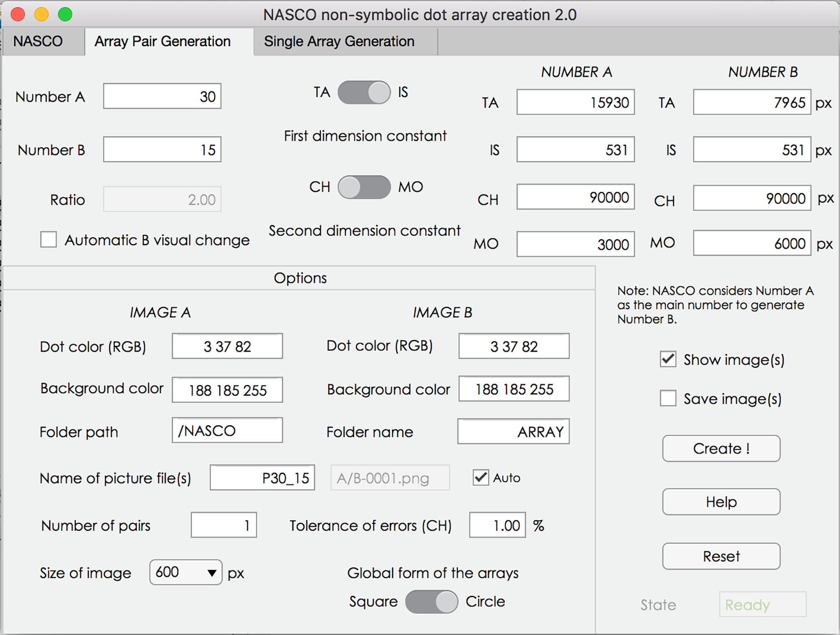Edit the Folder path field
The image size is (840, 635).
tap(228, 431)
